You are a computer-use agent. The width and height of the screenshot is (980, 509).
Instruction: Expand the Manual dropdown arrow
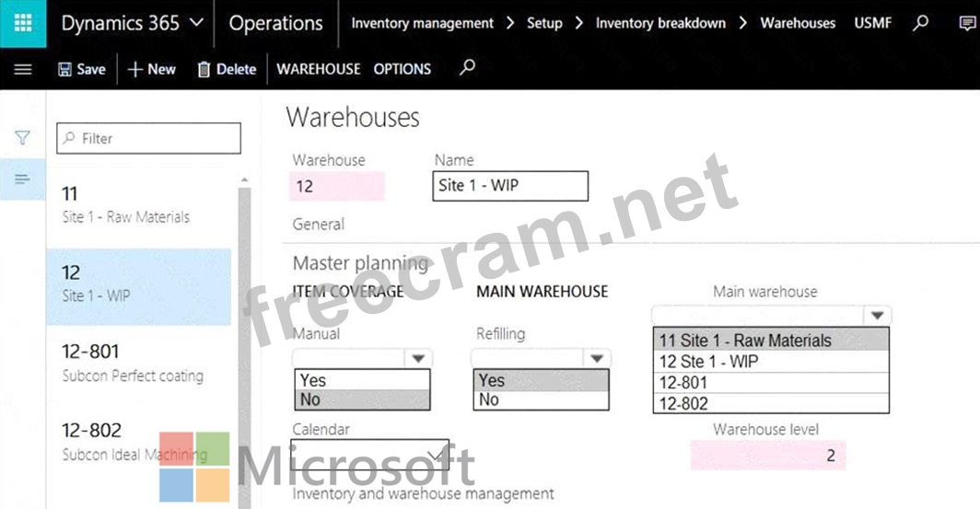coord(418,358)
